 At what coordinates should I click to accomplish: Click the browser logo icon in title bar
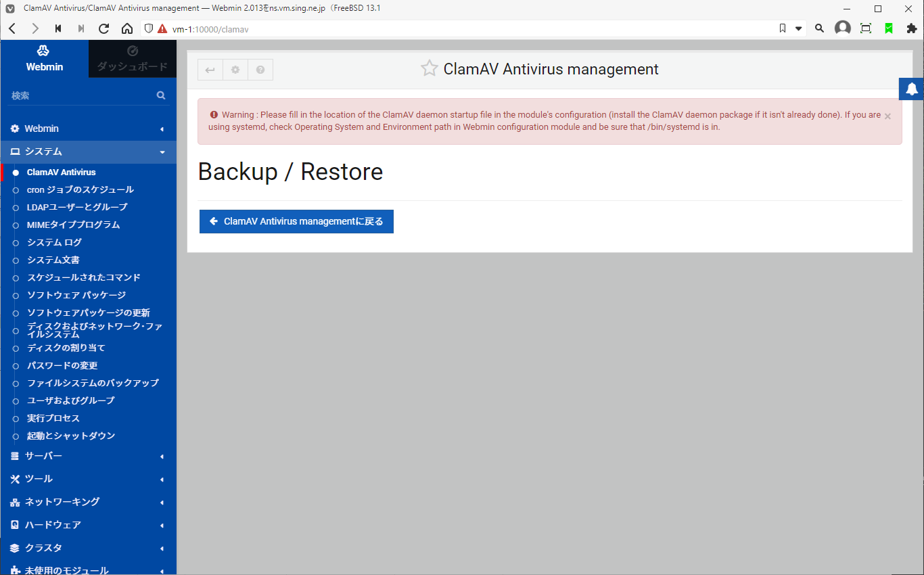(x=10, y=9)
